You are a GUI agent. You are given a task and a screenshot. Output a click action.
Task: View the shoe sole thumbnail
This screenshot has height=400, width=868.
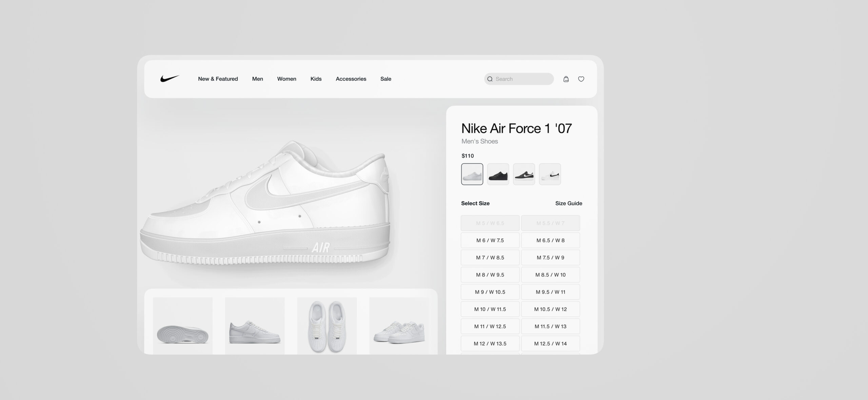[183, 326]
